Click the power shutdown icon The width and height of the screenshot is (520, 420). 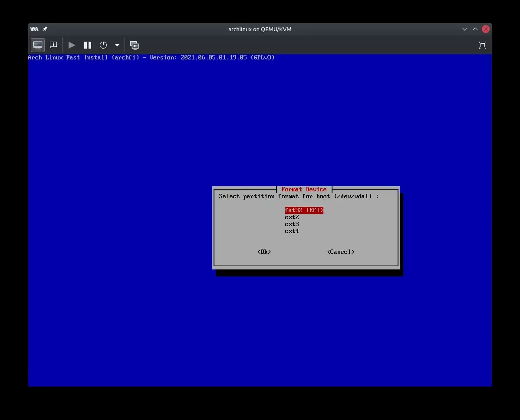click(103, 45)
